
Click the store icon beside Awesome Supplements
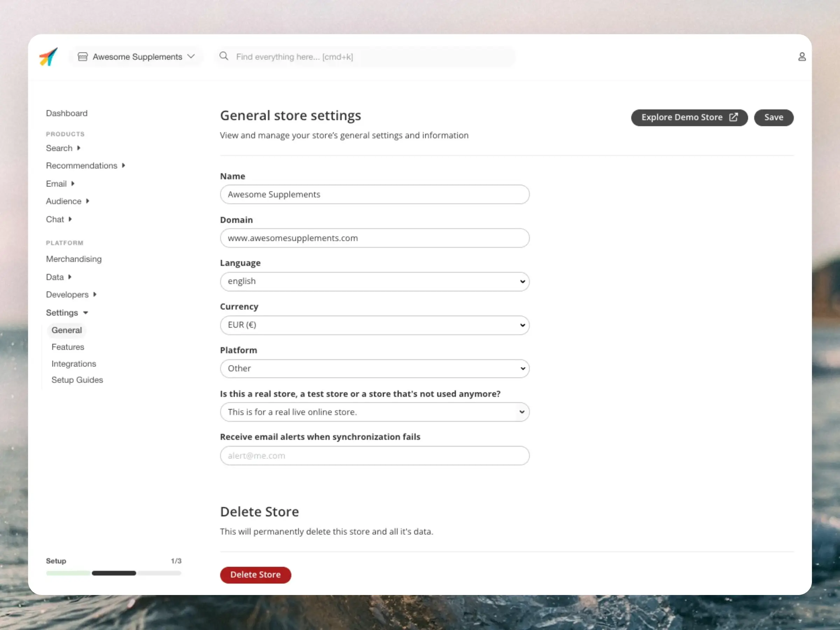coord(82,57)
